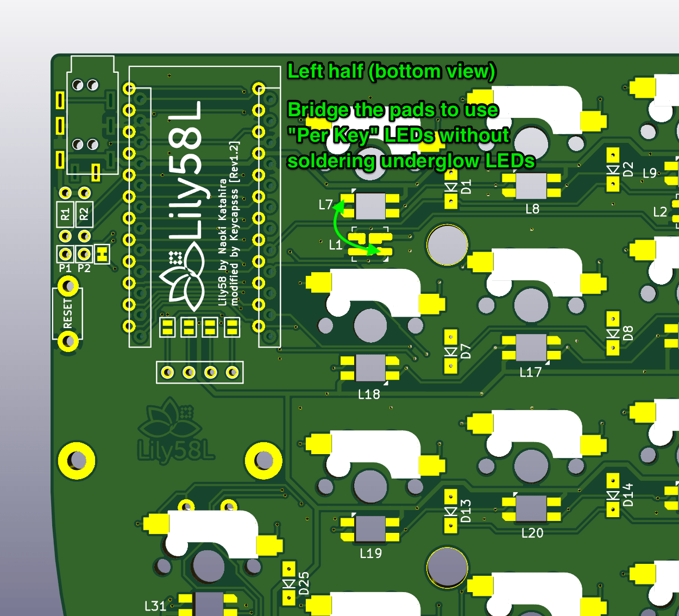Click the gold mounting hole beside the copper logo
This screenshot has height=616, width=679.
[x=264, y=461]
